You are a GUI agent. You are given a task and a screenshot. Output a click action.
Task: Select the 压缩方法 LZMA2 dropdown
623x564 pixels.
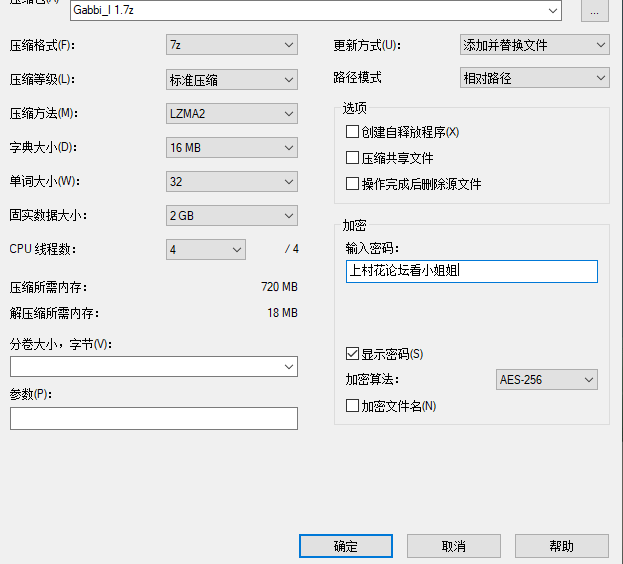click(231, 114)
